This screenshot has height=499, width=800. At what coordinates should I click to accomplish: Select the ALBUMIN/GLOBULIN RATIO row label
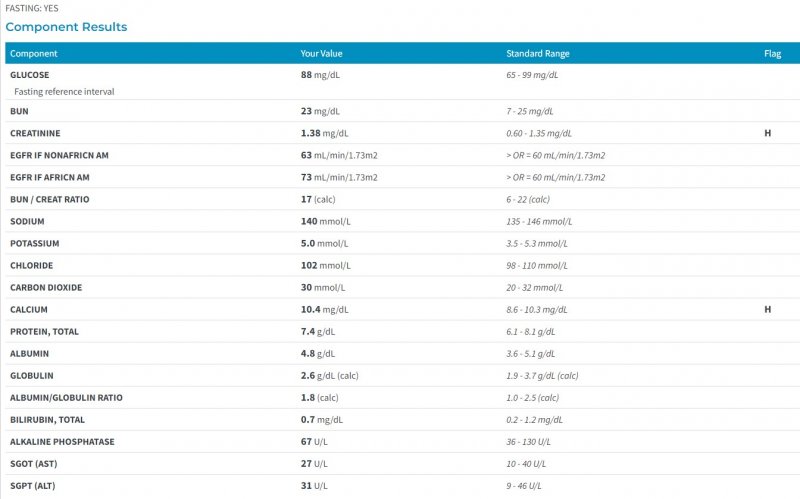click(x=66, y=397)
